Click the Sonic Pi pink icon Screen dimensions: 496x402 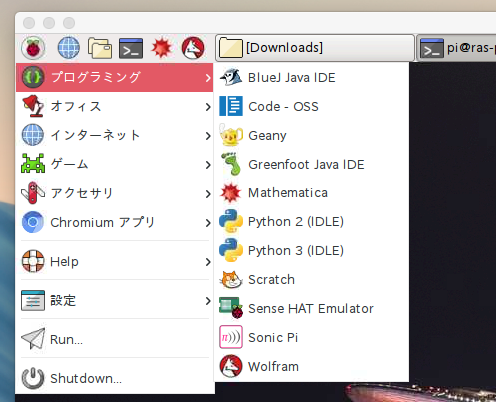231,337
